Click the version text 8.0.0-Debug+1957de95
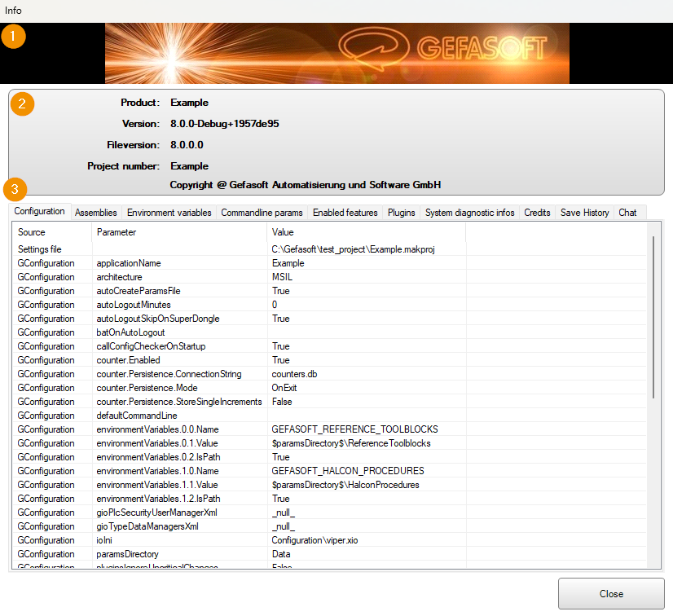This screenshot has height=616, width=673. pos(225,124)
